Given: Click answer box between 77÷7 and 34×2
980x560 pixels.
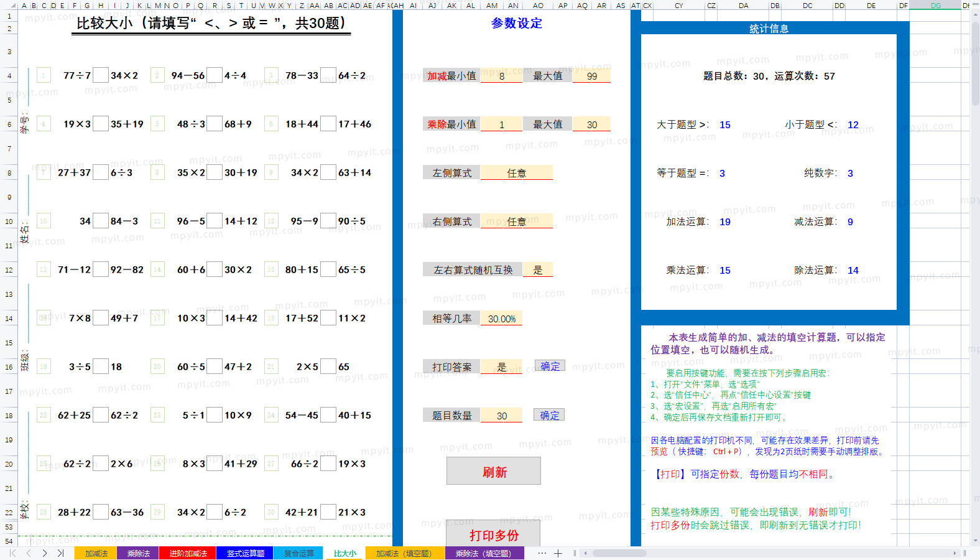Looking at the screenshot, I should (x=101, y=75).
